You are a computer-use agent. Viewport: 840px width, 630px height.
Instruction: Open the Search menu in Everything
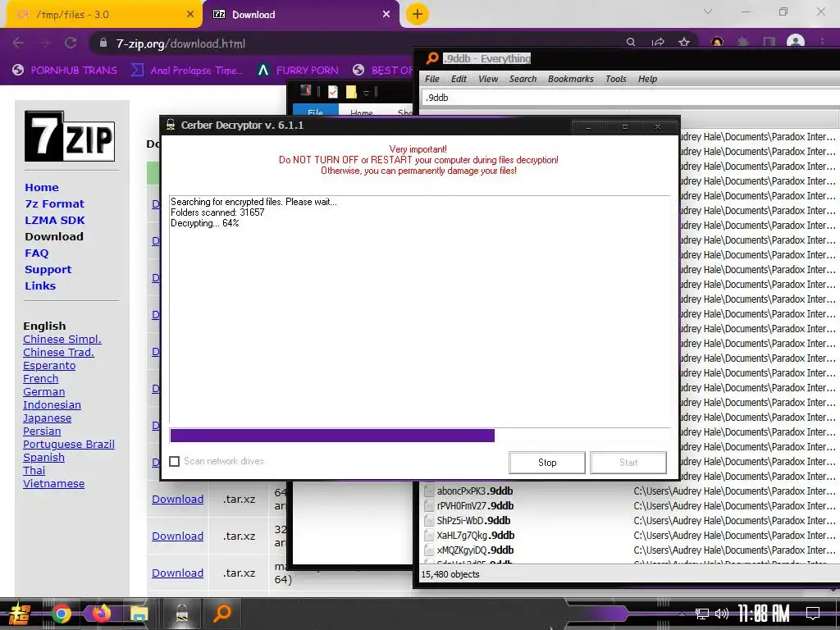coord(523,79)
